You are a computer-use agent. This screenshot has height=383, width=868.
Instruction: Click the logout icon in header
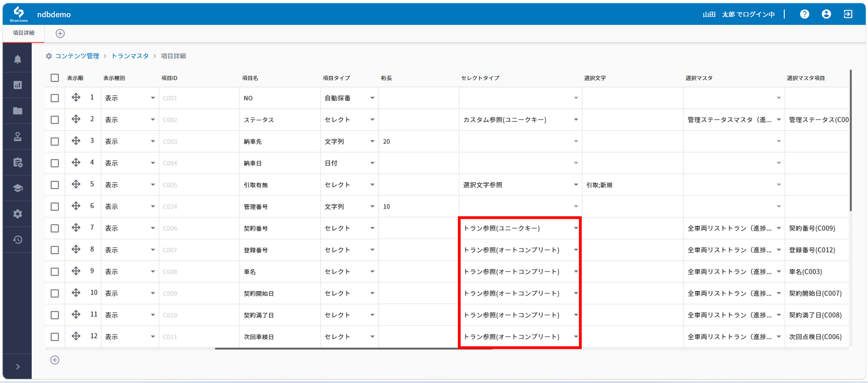point(848,14)
